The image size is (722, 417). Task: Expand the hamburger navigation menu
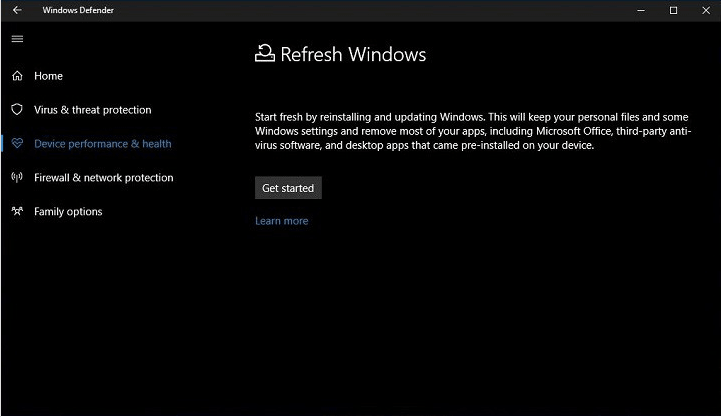click(17, 39)
